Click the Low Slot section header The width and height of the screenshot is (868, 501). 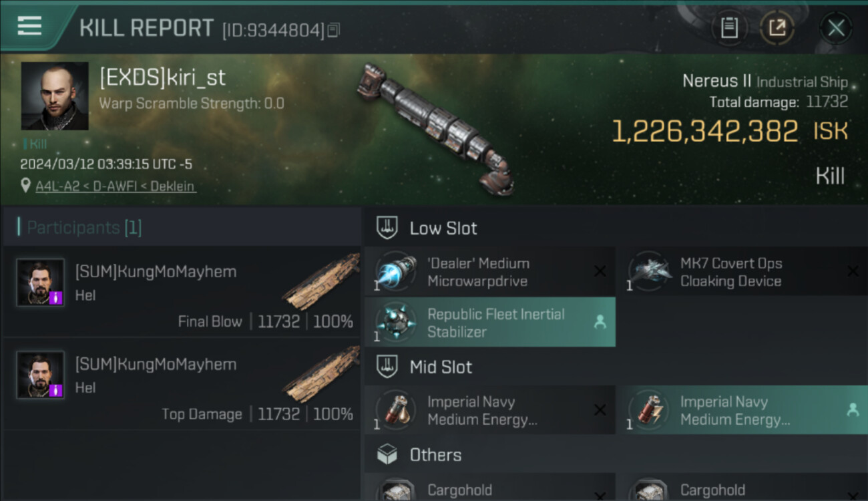pyautogui.click(x=443, y=228)
